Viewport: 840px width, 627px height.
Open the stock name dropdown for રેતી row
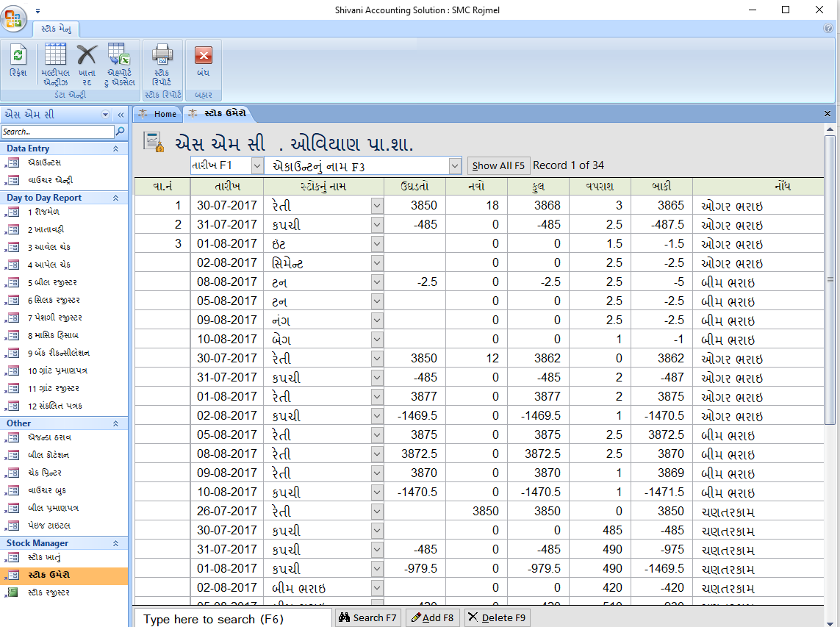(x=376, y=205)
